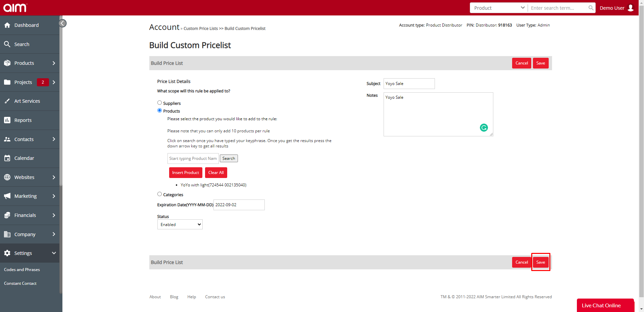This screenshot has height=312, width=644.
Task: Click the Subject input field
Action: [x=409, y=84]
